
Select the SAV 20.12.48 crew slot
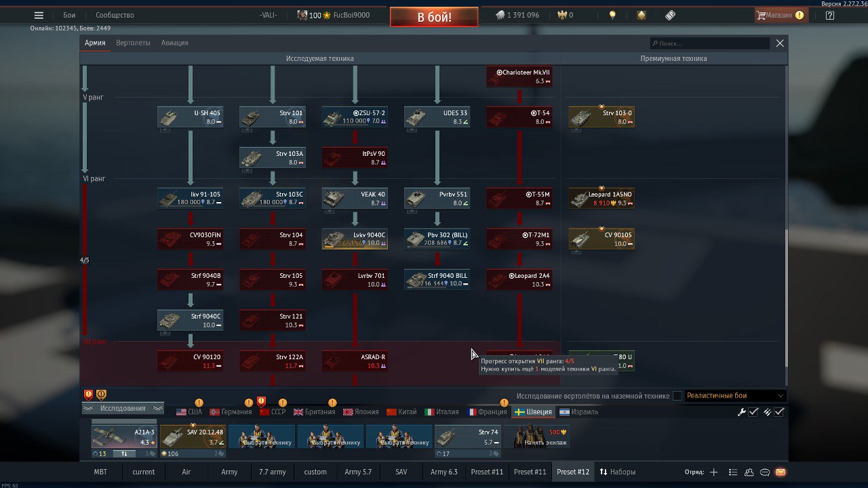click(x=193, y=436)
